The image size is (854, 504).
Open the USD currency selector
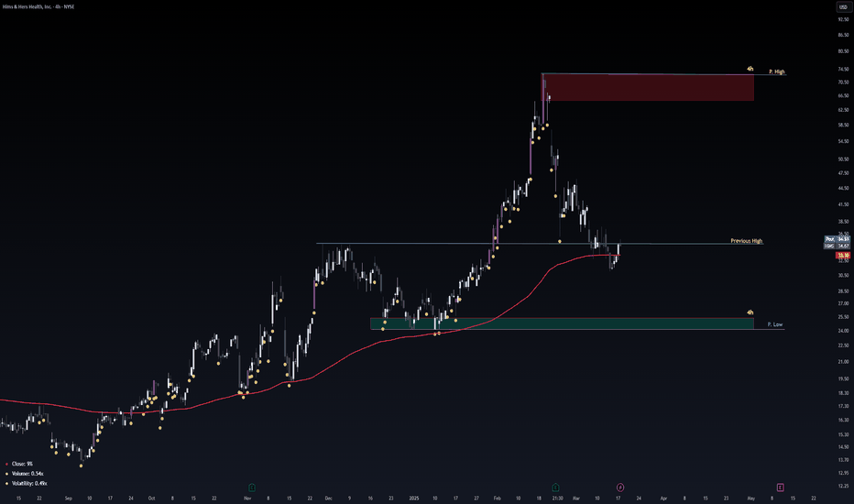843,7
